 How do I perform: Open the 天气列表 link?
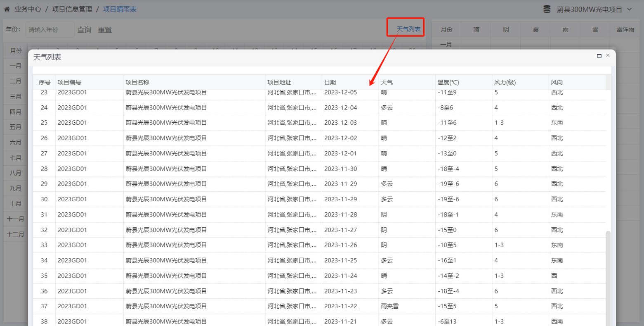point(408,29)
